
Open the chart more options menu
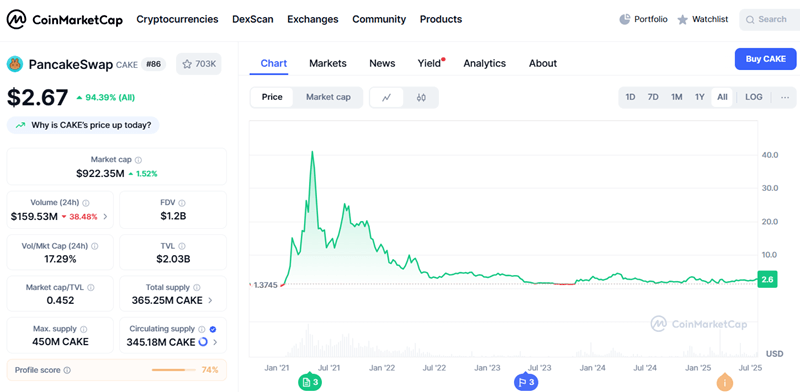(x=785, y=97)
